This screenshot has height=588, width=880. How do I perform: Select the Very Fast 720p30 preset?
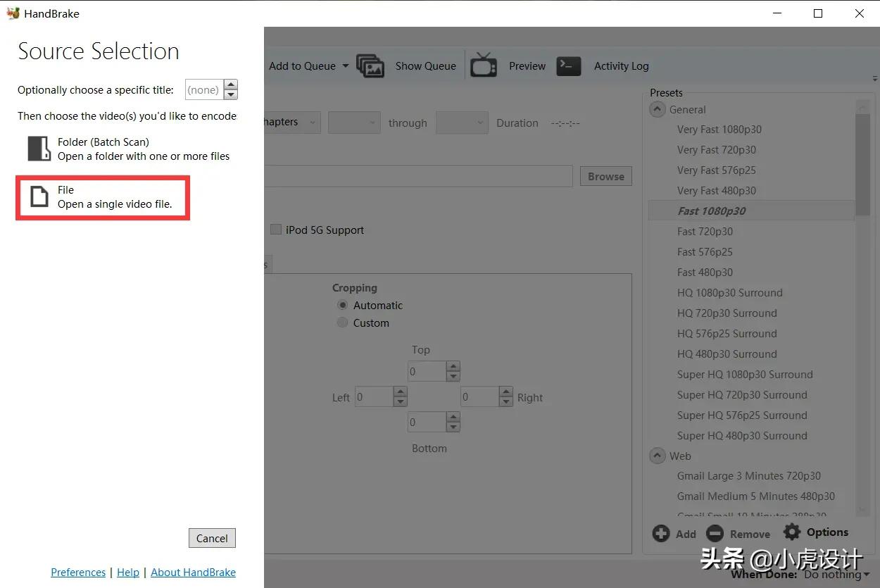717,149
